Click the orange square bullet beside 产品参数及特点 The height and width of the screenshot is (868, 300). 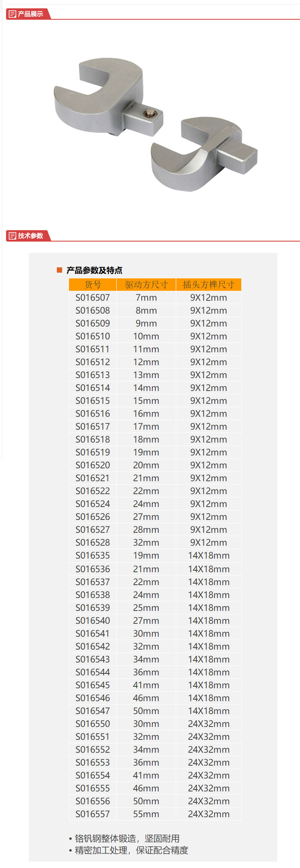(x=60, y=270)
